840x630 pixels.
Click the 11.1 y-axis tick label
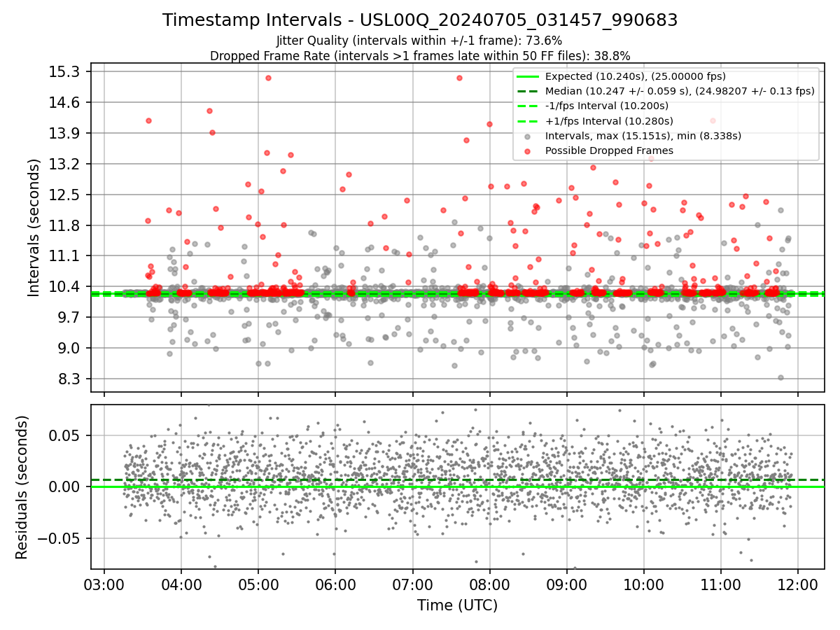[x=66, y=256]
